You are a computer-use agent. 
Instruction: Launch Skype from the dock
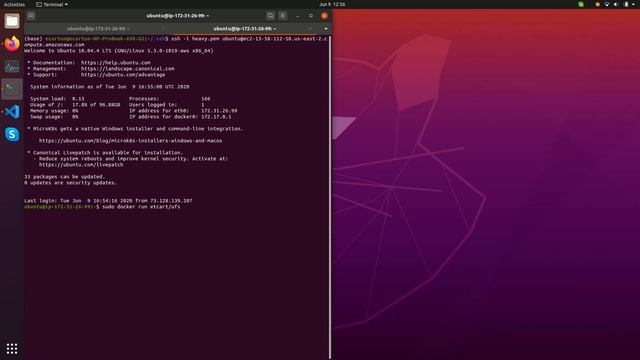[x=12, y=134]
